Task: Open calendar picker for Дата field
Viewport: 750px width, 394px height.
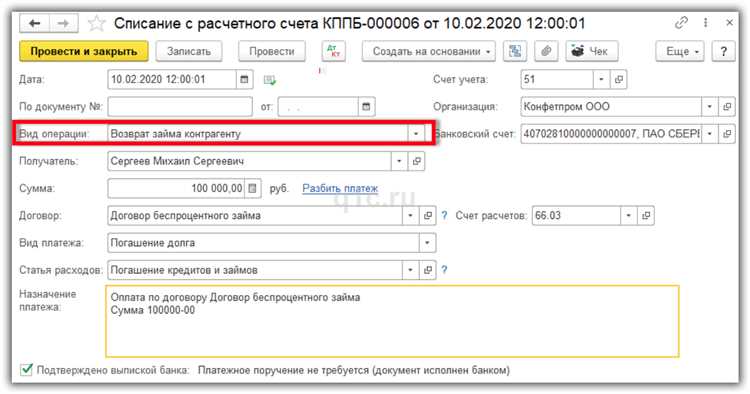Action: (244, 79)
